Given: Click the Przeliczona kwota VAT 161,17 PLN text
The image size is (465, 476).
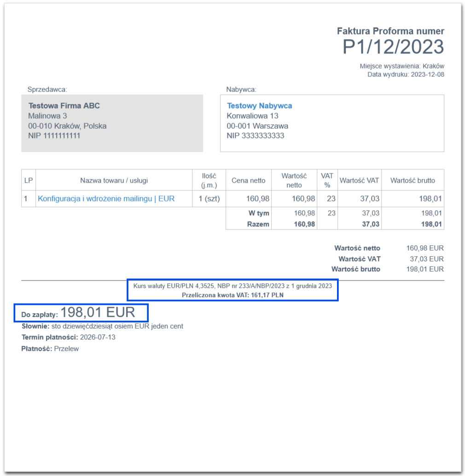Looking at the screenshot, I should click(232, 295).
